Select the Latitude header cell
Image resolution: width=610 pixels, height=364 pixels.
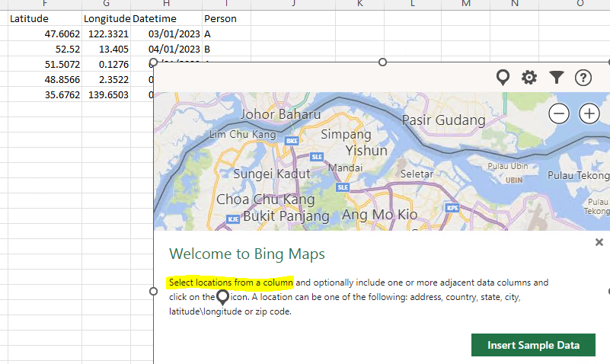45,18
